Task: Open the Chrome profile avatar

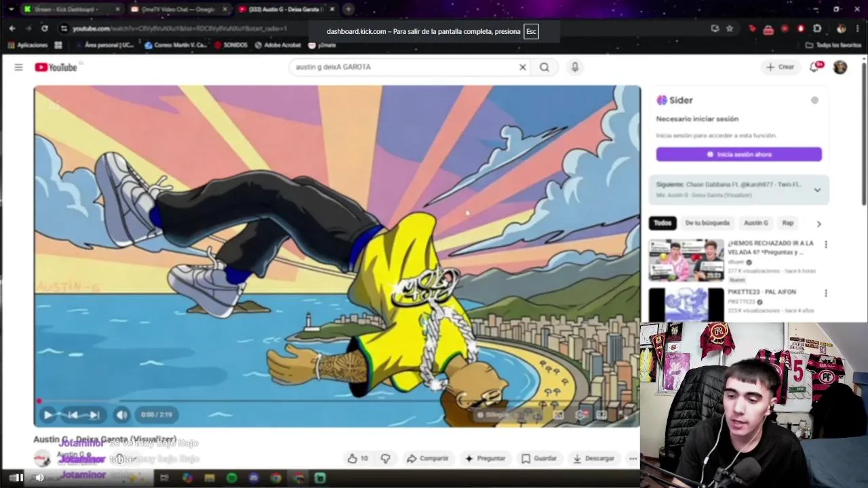Action: point(841,28)
